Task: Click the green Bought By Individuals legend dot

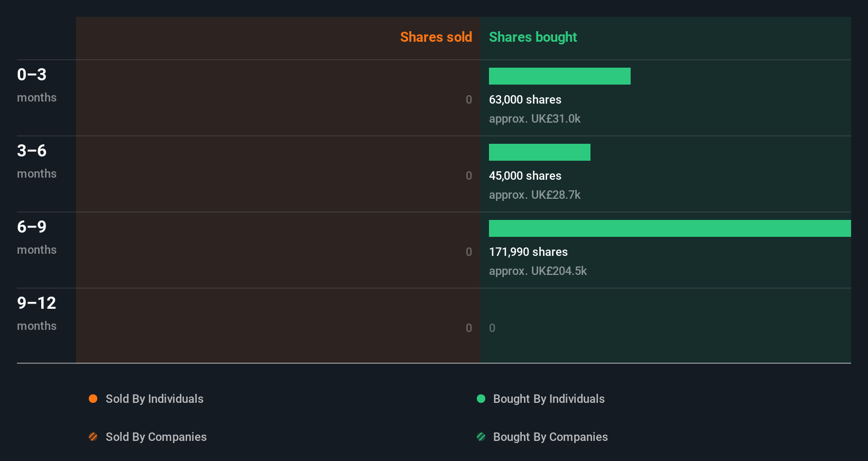Action: [x=481, y=399]
